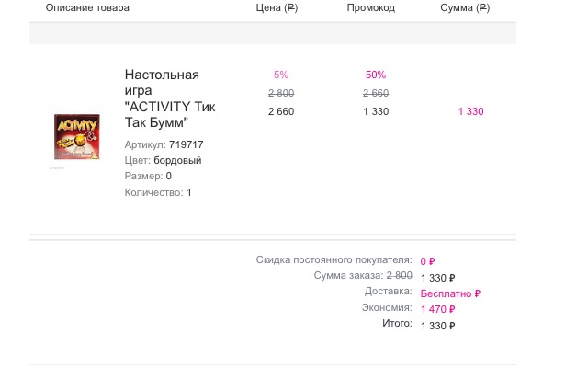Click the "Итого:" total label
Screen dimensions: 588x368
coord(397,324)
